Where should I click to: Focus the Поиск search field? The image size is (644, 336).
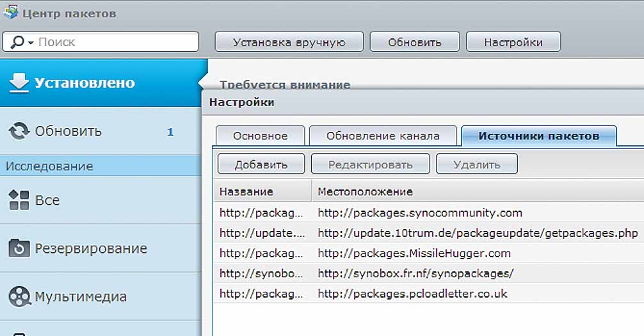tap(115, 42)
